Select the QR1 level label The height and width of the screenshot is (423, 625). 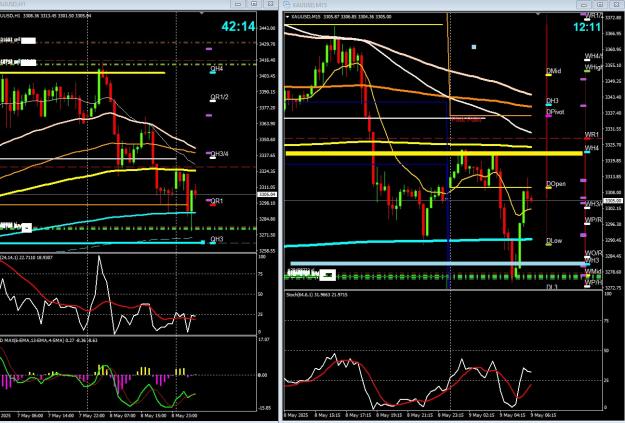(216, 201)
